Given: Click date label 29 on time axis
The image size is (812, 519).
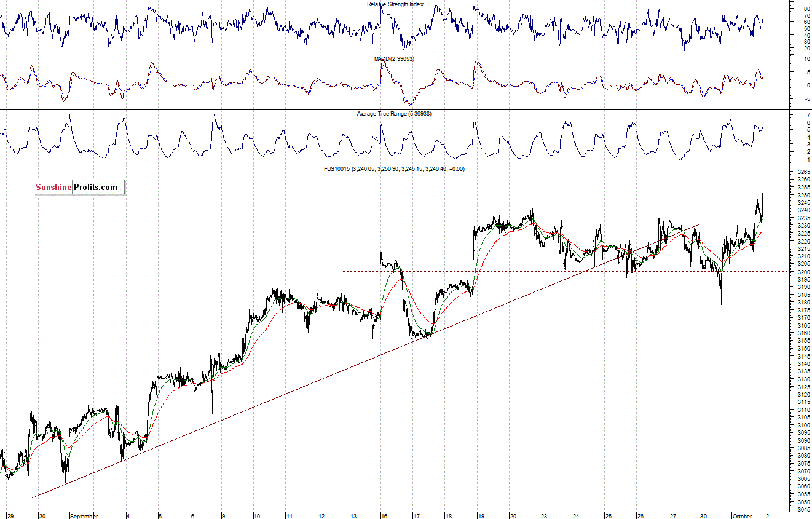Looking at the screenshot, I should tap(10, 516).
